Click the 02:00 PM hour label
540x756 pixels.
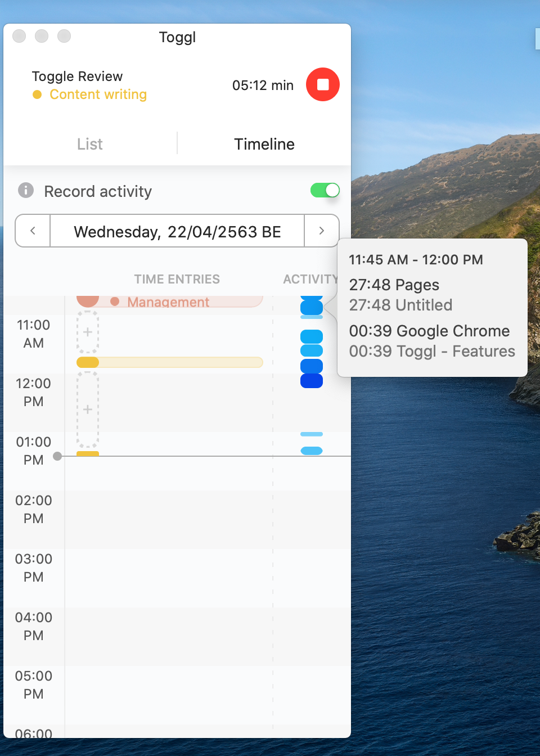point(34,509)
